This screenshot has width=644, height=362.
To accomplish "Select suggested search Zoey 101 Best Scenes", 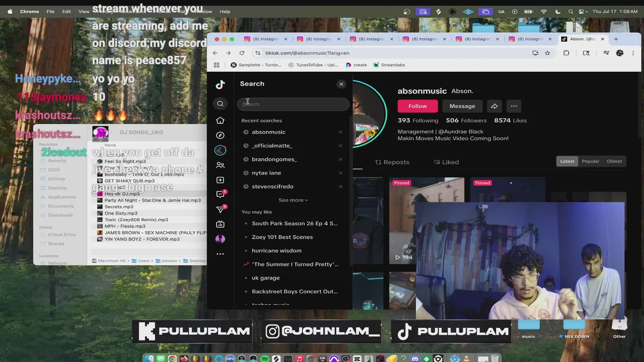I will pos(282,237).
